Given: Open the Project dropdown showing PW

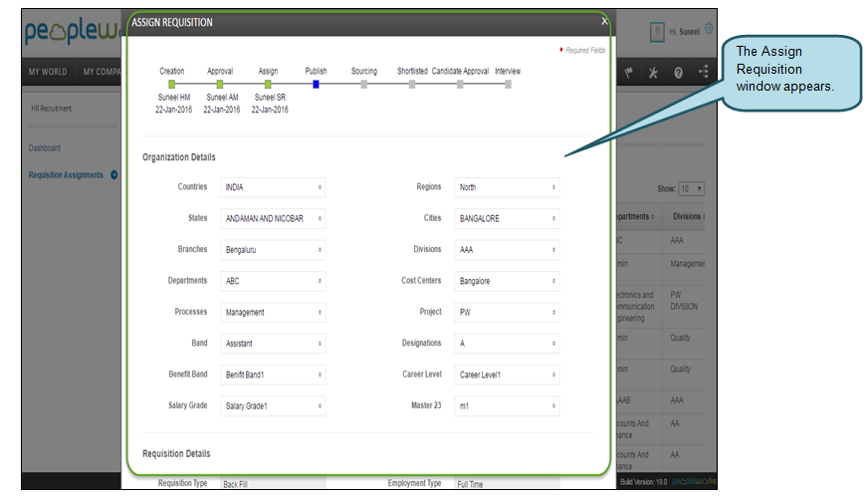Looking at the screenshot, I should tap(507, 313).
